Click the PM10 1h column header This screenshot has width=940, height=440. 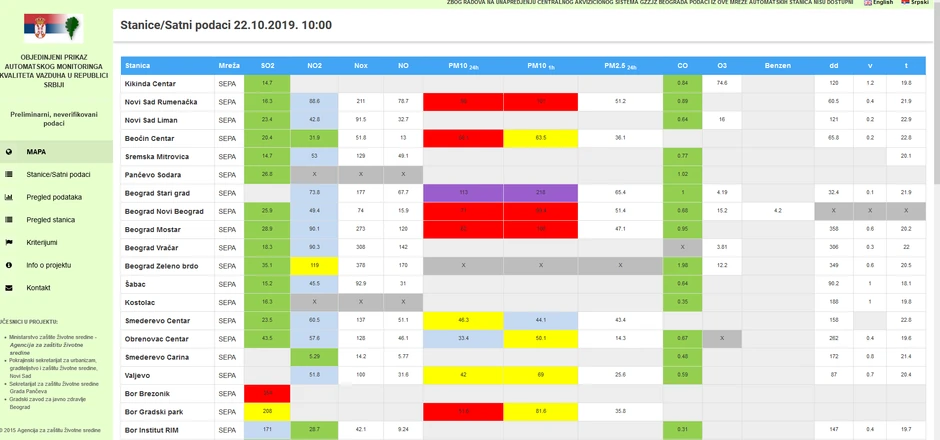(541, 66)
